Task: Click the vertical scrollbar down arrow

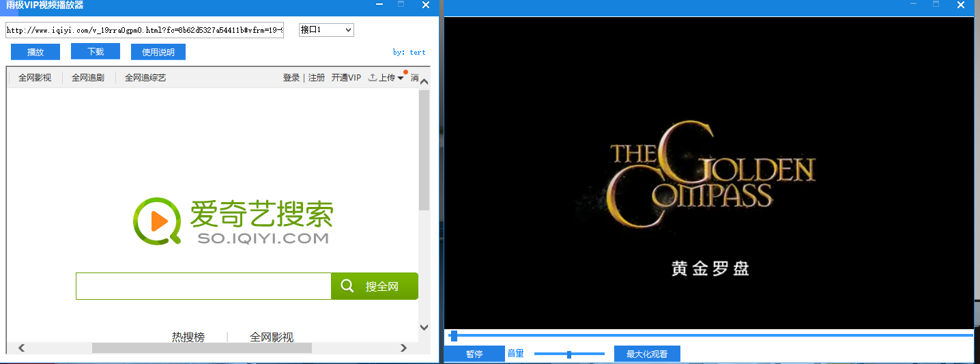Action: 424,328
